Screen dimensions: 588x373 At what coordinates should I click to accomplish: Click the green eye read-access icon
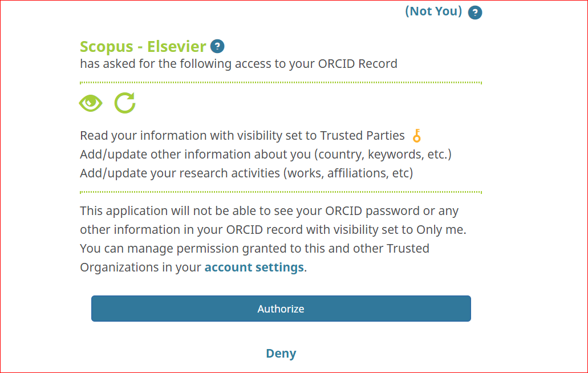tap(91, 103)
